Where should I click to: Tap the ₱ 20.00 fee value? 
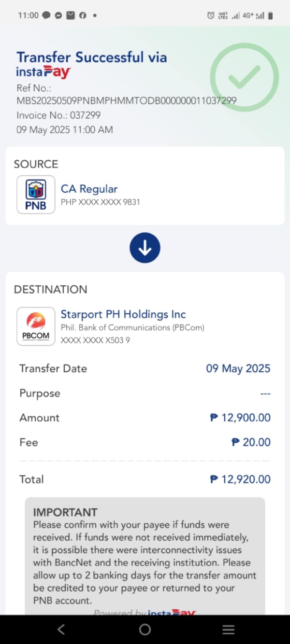point(251,442)
